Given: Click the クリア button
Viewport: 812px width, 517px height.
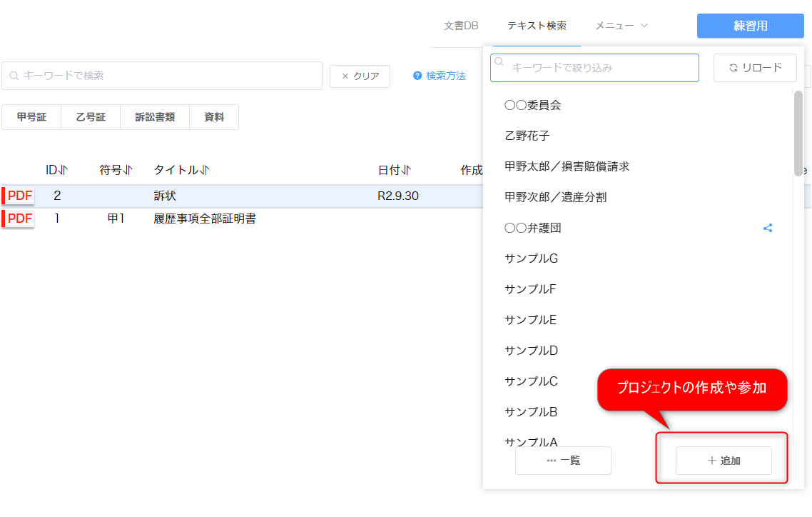Looking at the screenshot, I should (360, 76).
